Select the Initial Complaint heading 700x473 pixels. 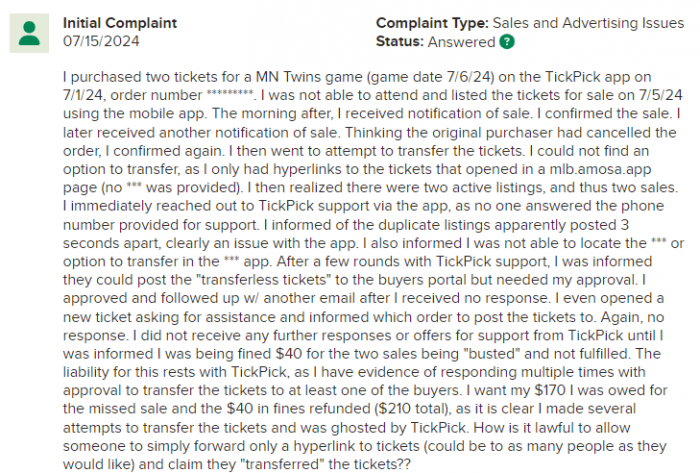point(120,23)
